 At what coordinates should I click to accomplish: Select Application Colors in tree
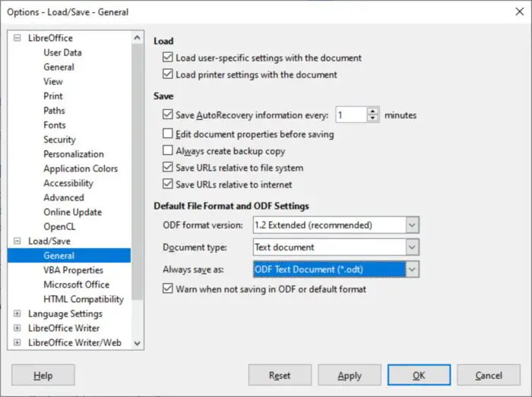pyautogui.click(x=81, y=169)
